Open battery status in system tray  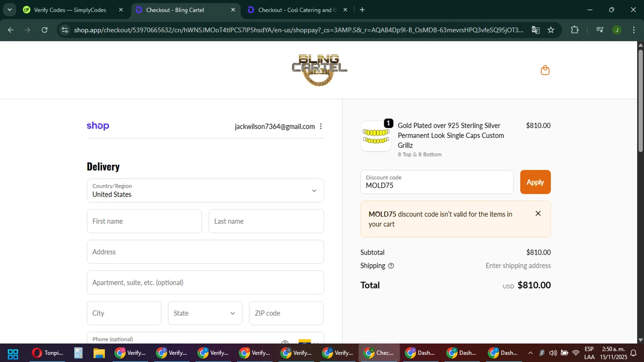(x=564, y=353)
